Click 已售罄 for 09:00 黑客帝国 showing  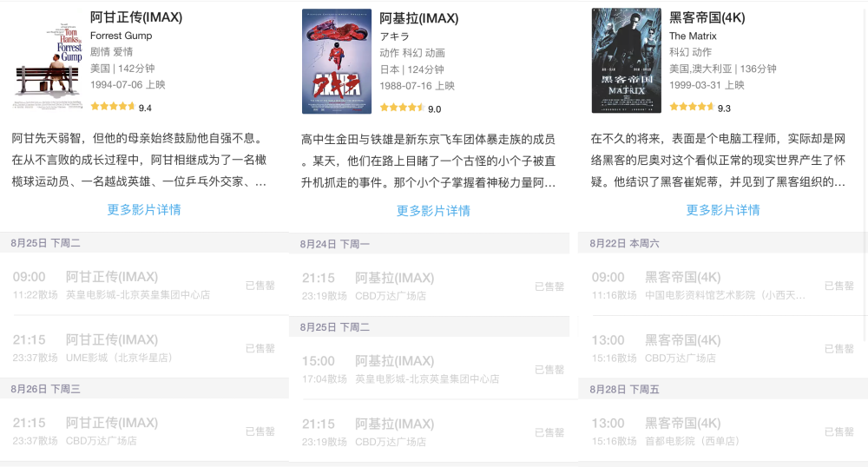point(838,286)
